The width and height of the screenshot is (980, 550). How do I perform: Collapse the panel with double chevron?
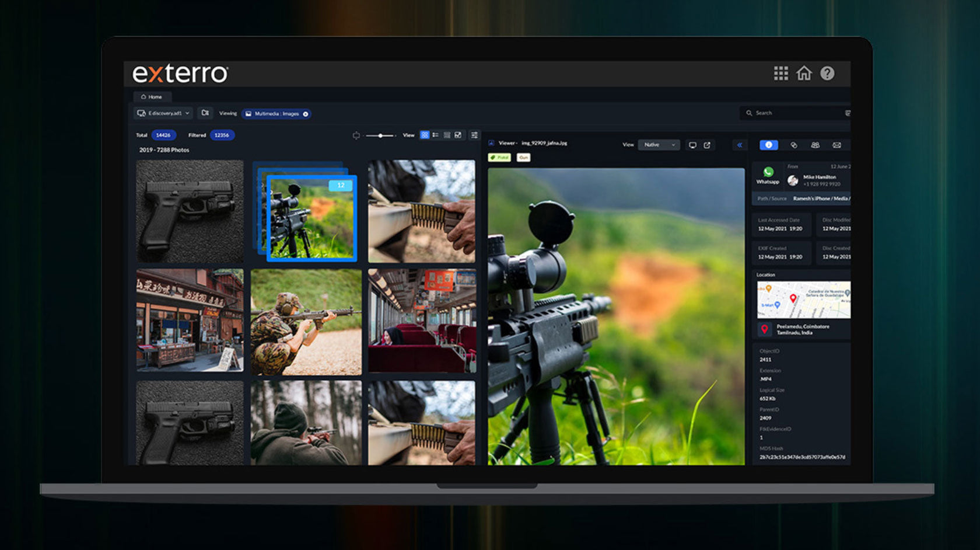[739, 145]
